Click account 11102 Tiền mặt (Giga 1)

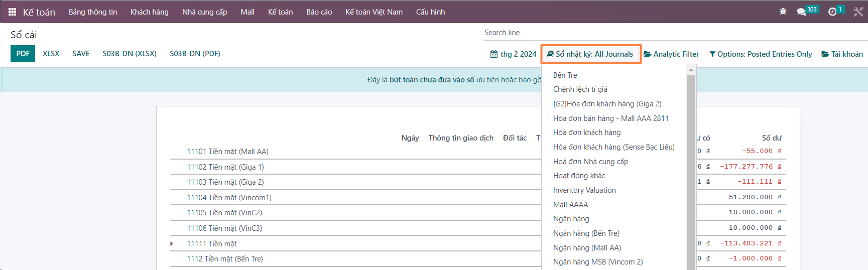225,167
